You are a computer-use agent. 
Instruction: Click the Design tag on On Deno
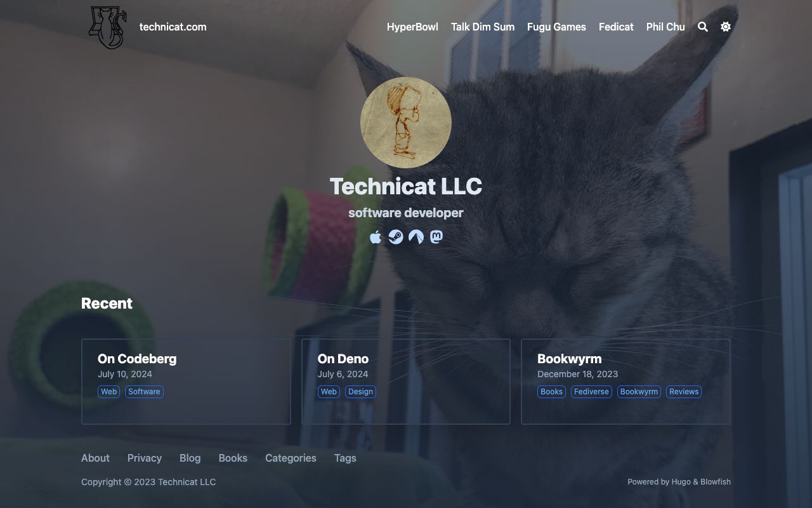pyautogui.click(x=360, y=392)
